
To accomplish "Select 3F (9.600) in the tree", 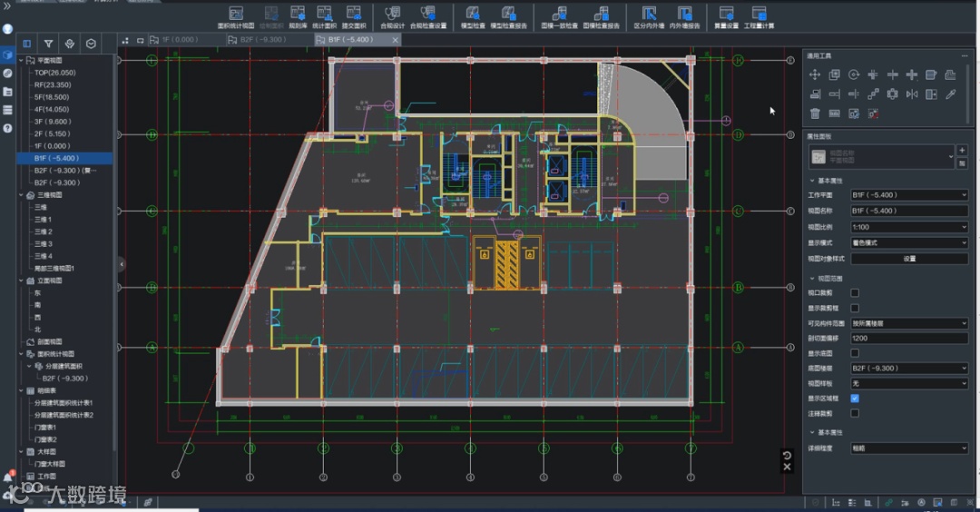I will (53, 122).
